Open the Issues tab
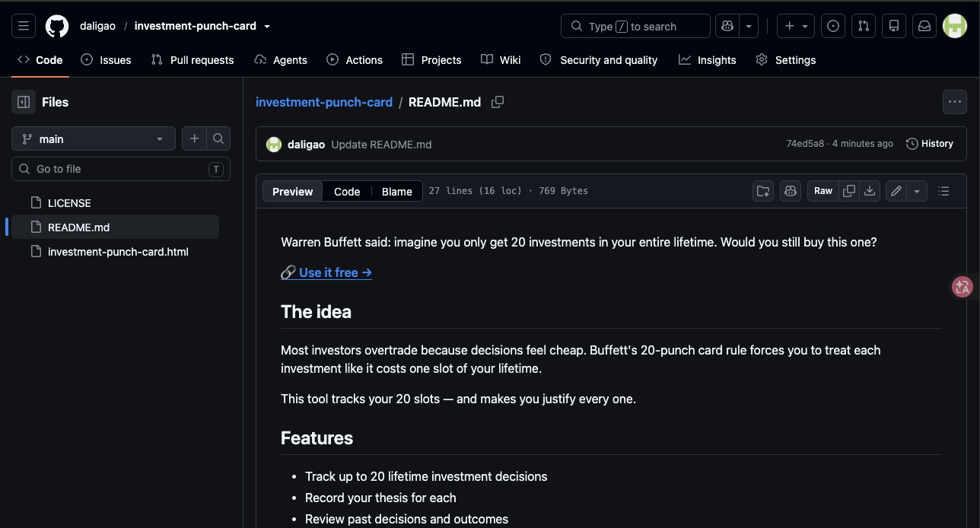This screenshot has height=528, width=980. tap(106, 60)
